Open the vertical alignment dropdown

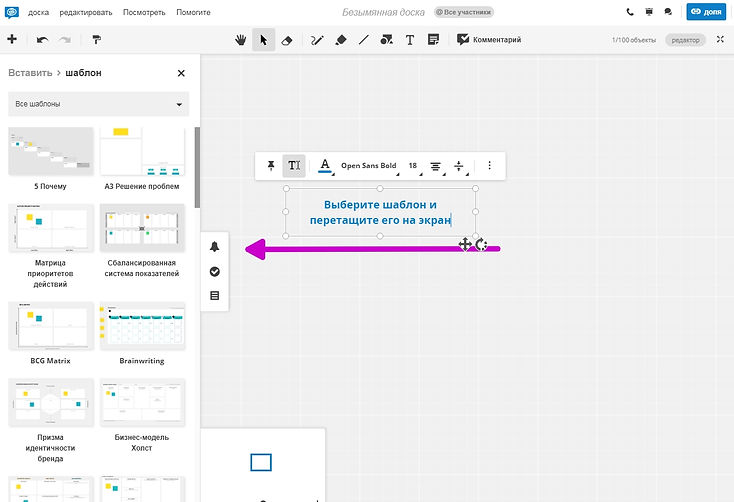coord(460,166)
